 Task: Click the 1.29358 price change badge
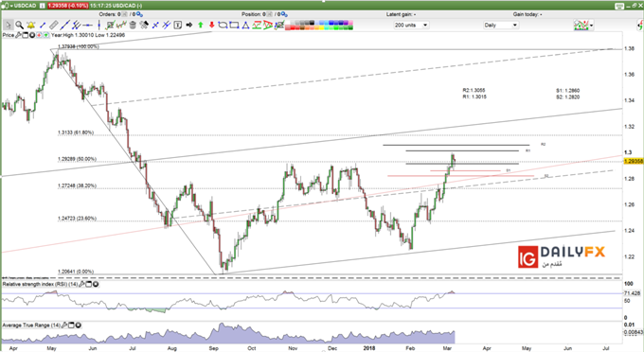(68, 6)
